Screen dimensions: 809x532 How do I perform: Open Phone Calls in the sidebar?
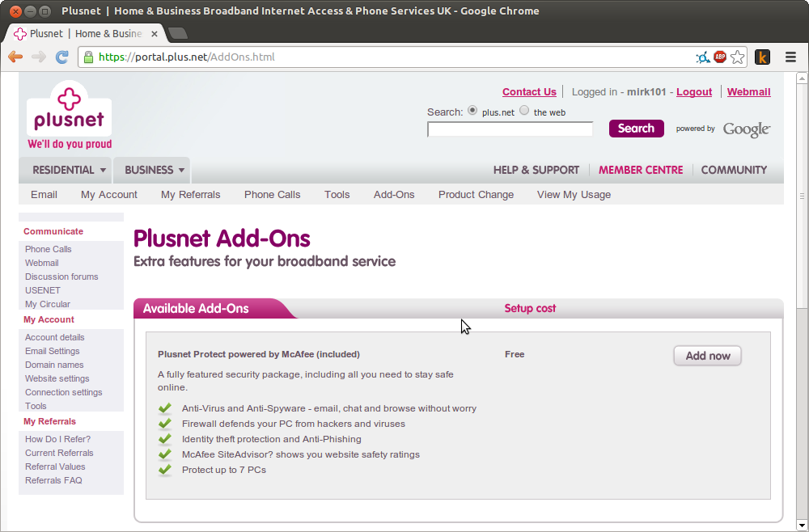click(x=49, y=249)
